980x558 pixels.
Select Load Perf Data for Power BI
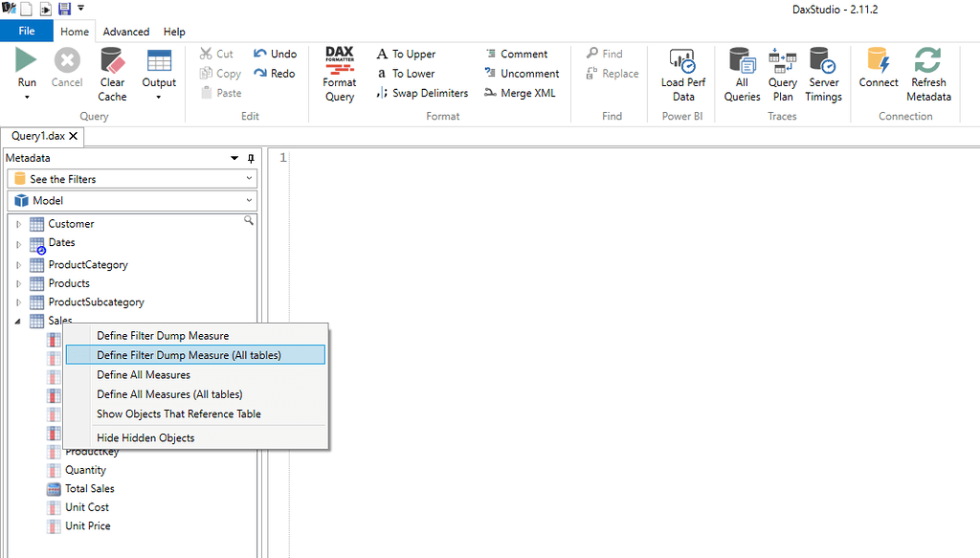681,72
